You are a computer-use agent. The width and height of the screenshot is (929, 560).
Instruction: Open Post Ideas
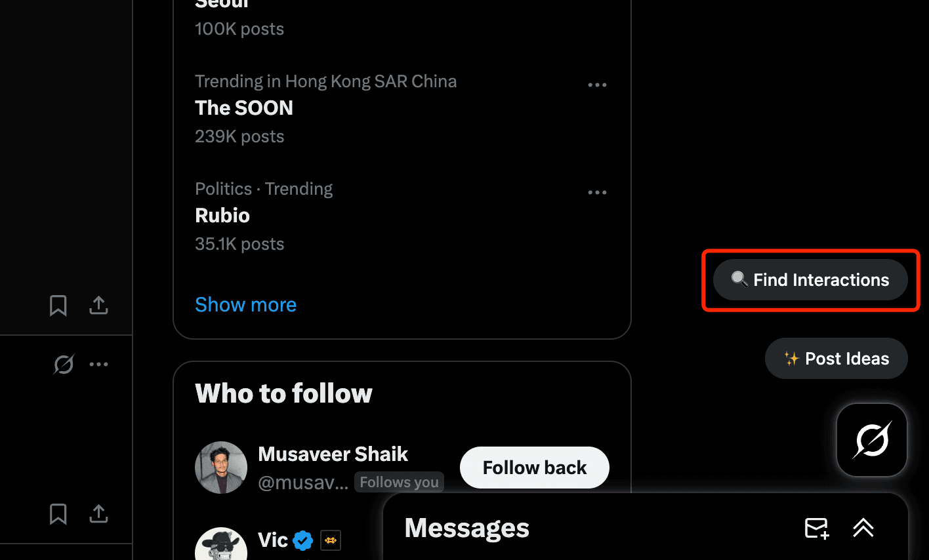(x=836, y=359)
